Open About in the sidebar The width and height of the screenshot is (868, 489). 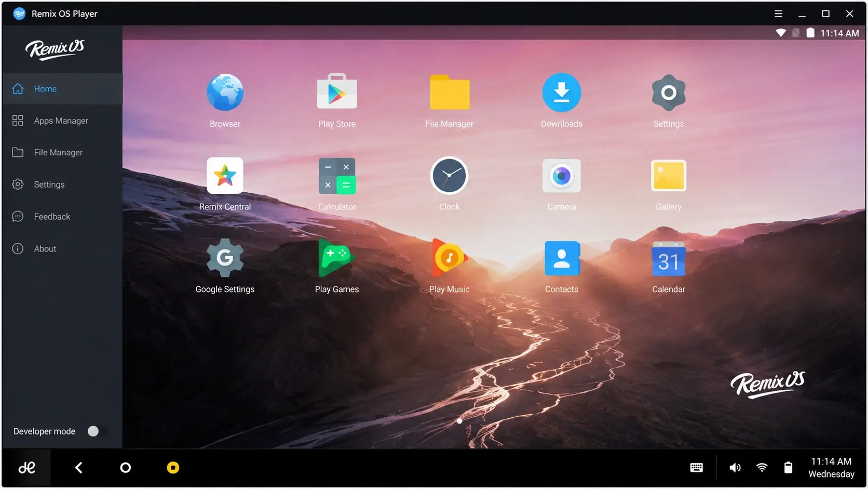(62, 249)
